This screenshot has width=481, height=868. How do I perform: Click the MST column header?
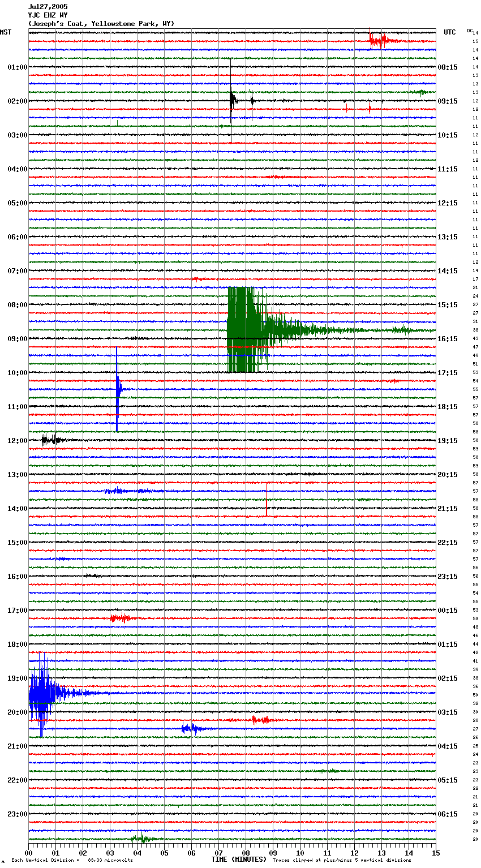point(6,32)
